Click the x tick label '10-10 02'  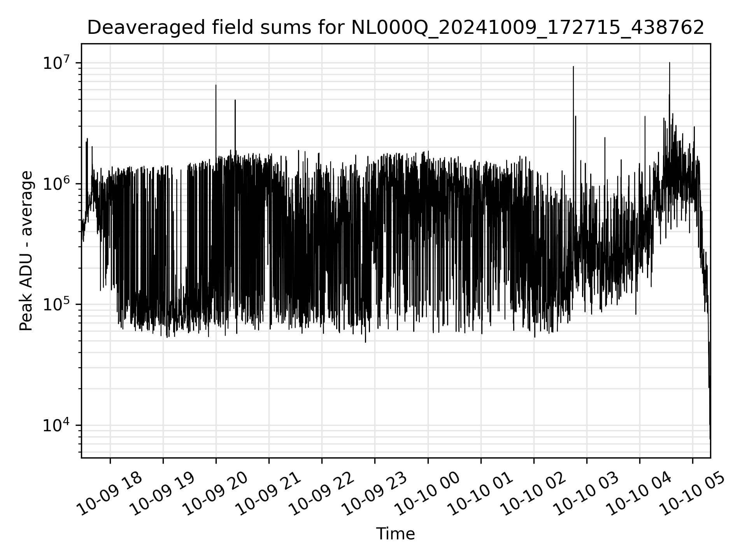pyautogui.click(x=534, y=493)
